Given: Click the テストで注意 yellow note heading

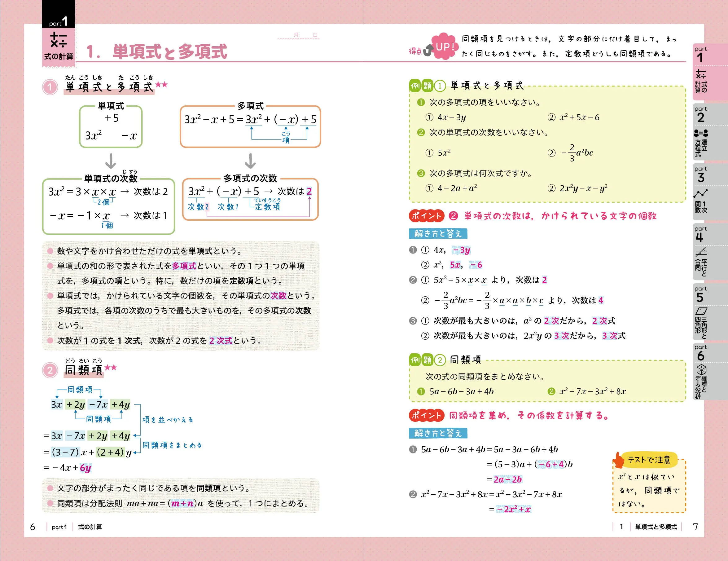Looking at the screenshot, I should click(649, 460).
